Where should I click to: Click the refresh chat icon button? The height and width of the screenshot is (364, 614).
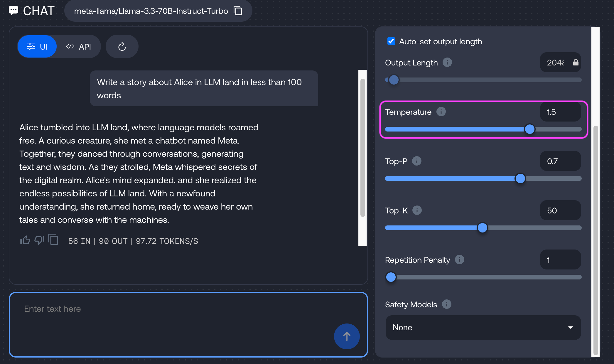(122, 46)
